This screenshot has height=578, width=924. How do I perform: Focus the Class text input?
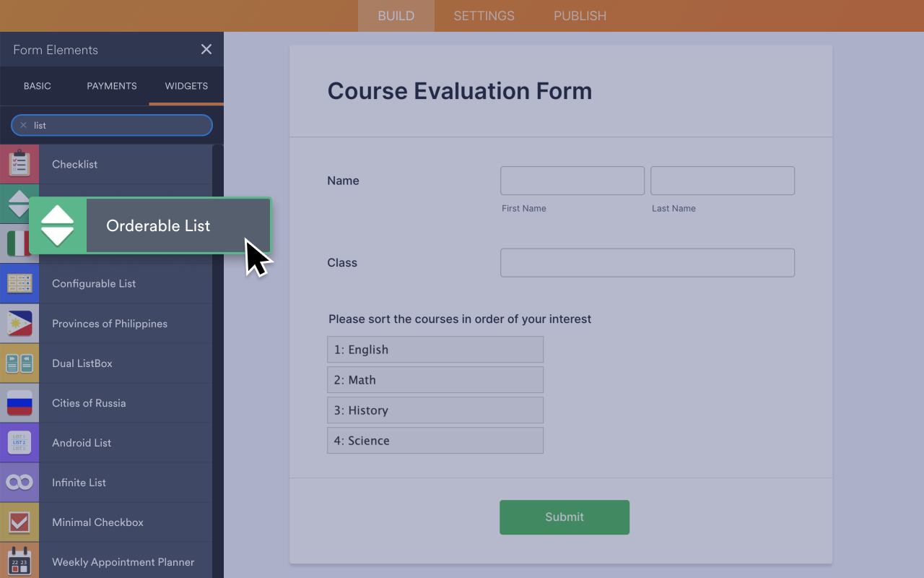pyautogui.click(x=647, y=263)
